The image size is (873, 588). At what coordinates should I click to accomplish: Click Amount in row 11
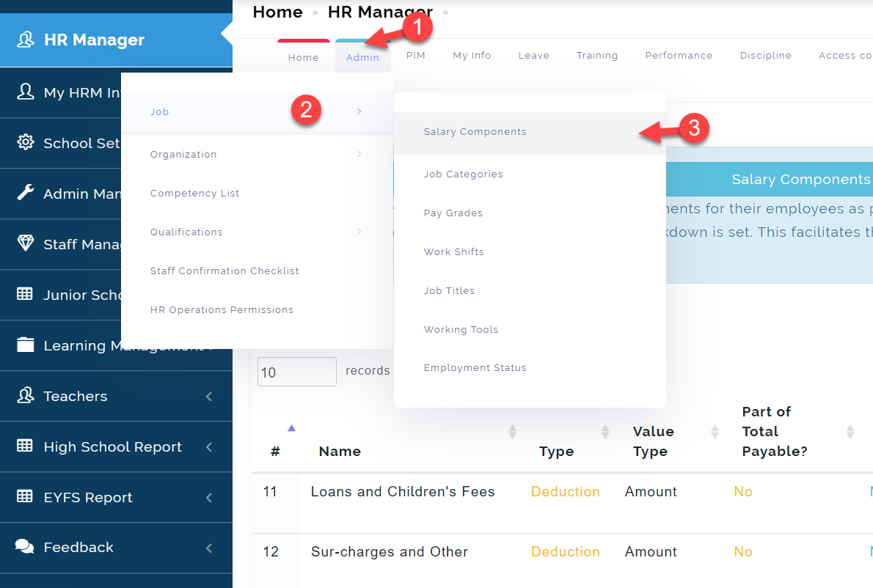(x=651, y=492)
